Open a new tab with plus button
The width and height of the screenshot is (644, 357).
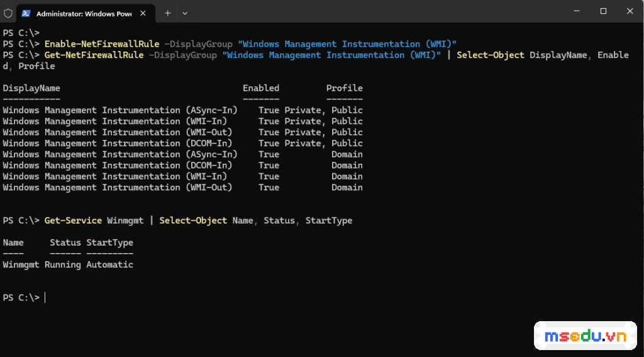(167, 13)
